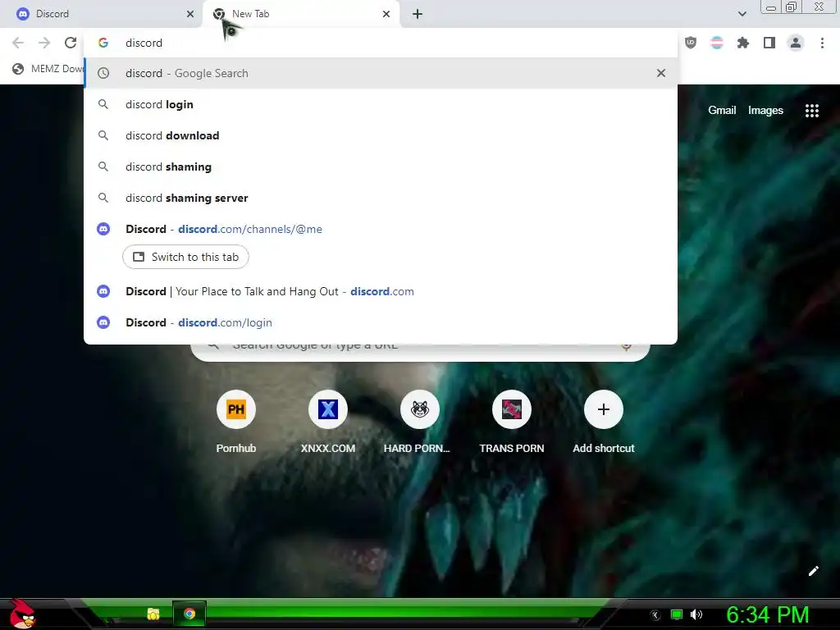Click the Chrome icon in the taskbar
The height and width of the screenshot is (630, 840).
tap(189, 614)
